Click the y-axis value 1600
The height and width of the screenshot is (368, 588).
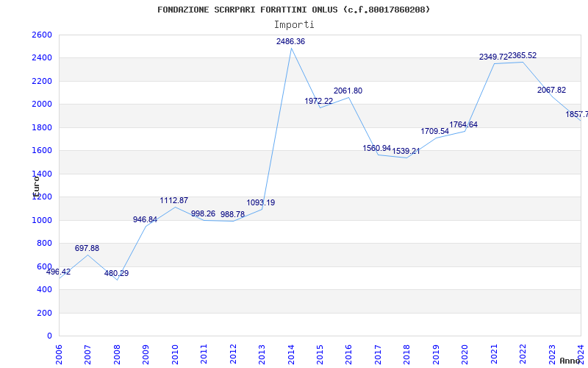pos(43,151)
